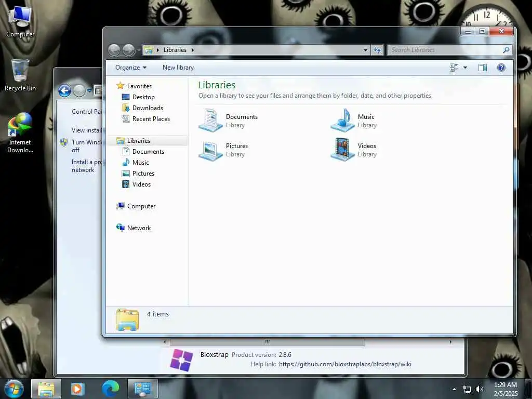Select Network in the navigation pane
The image size is (532, 399).
tap(139, 228)
